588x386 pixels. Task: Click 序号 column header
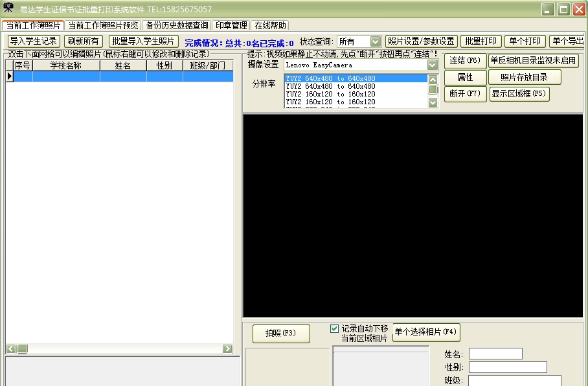(23, 65)
